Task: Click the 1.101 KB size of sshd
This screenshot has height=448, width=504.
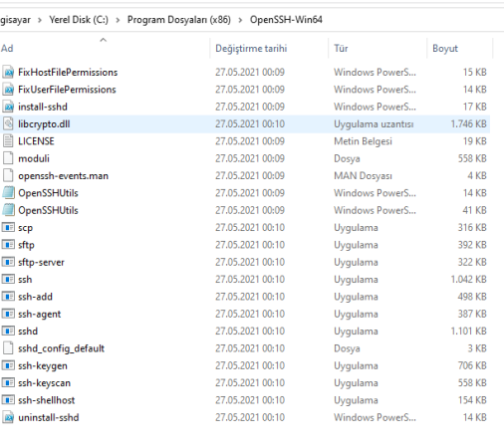Action: 468,331
